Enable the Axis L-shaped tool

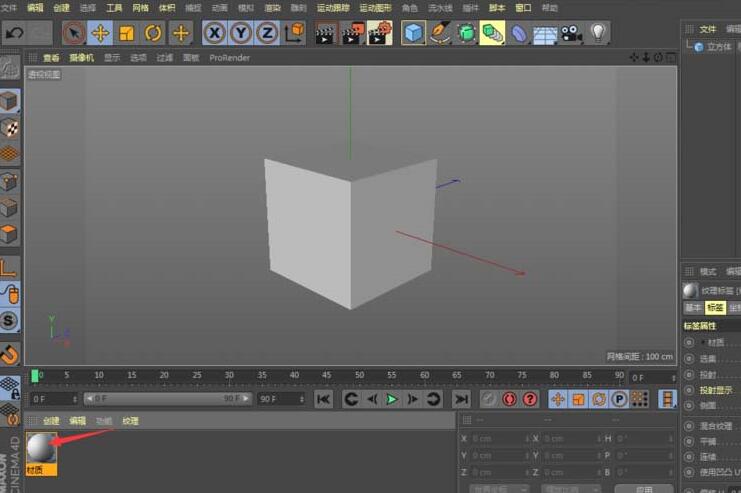(x=9, y=268)
